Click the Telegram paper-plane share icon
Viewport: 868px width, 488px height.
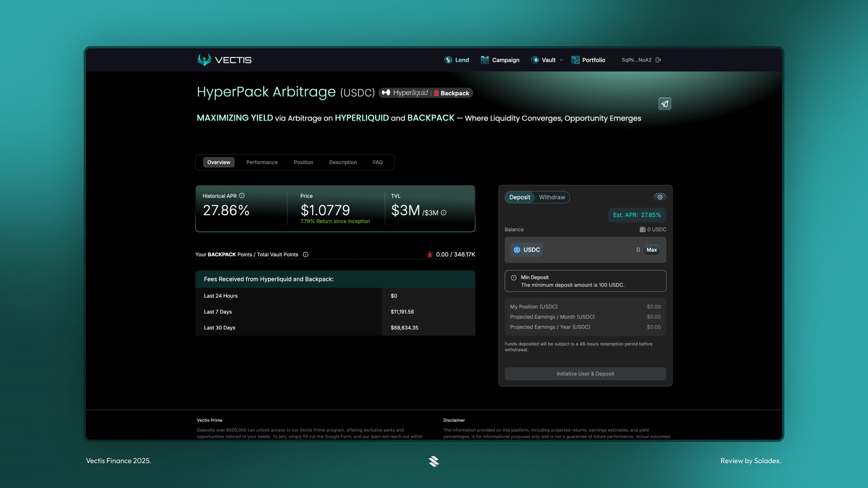(665, 104)
